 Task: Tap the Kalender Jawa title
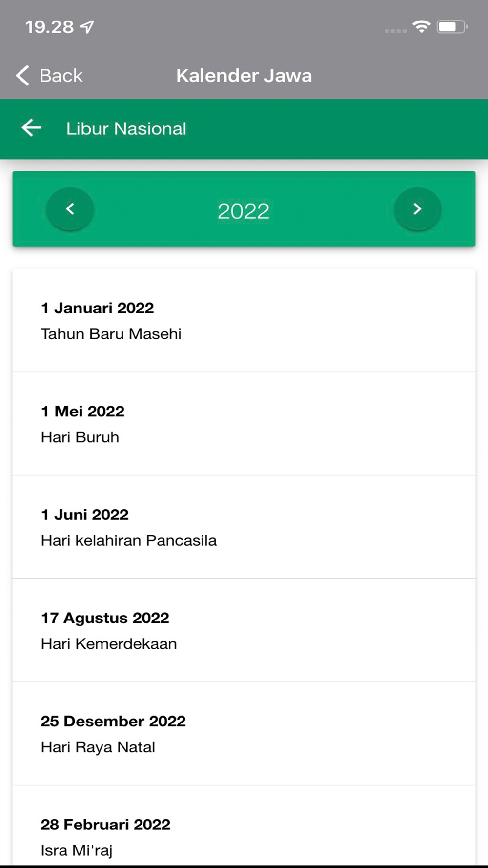click(x=244, y=76)
